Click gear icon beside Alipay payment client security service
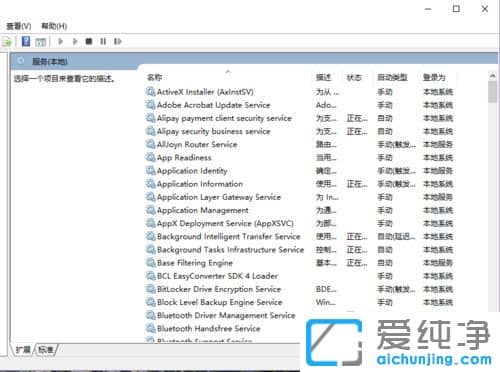This screenshot has width=500, height=372. point(151,118)
